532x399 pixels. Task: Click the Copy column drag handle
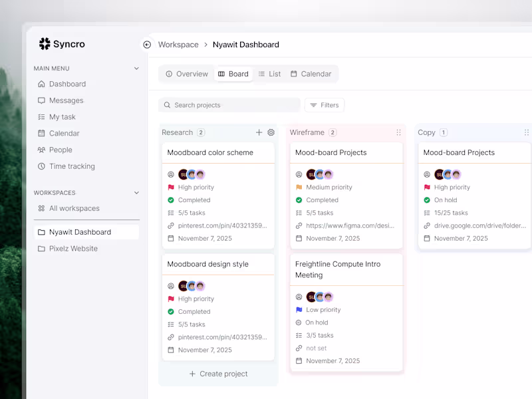[x=527, y=132]
